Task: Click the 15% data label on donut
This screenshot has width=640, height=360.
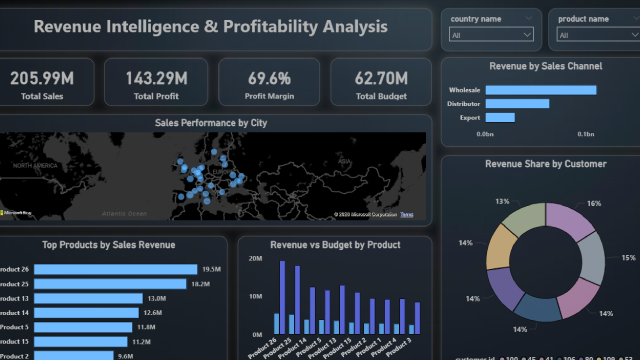Action: pyautogui.click(x=628, y=258)
